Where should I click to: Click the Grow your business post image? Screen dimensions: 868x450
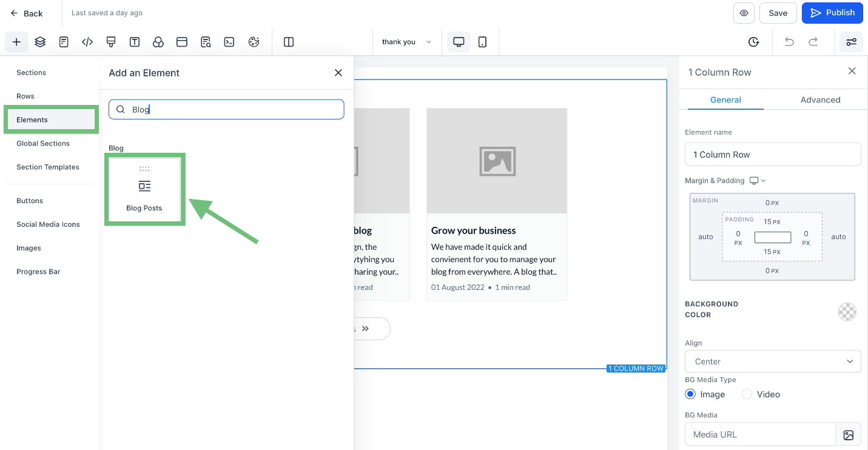pyautogui.click(x=497, y=161)
